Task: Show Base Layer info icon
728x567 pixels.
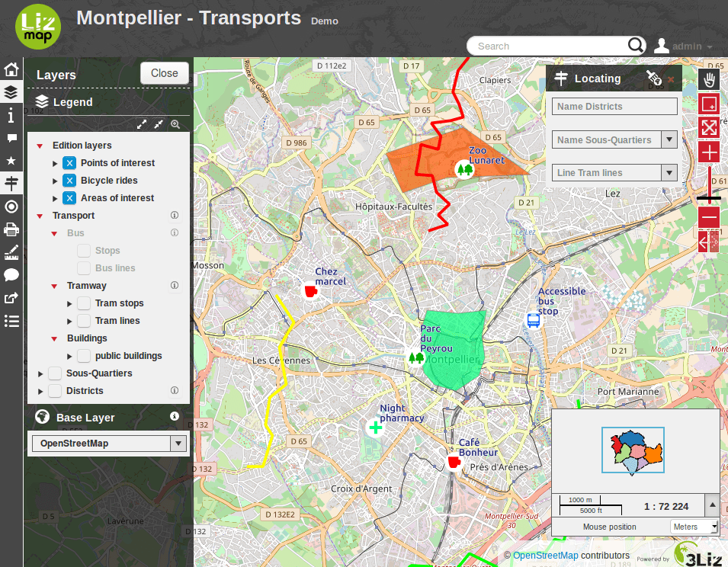Action: pyautogui.click(x=175, y=416)
